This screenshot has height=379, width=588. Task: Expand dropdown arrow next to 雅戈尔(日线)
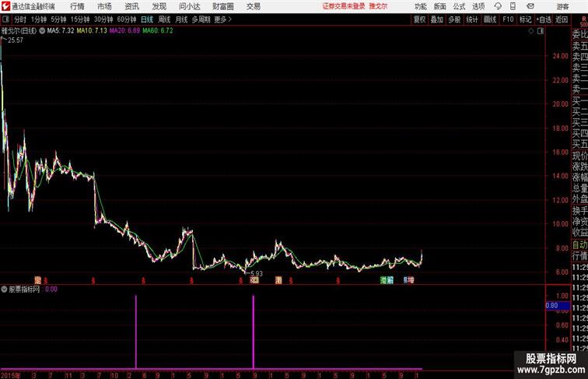click(42, 31)
